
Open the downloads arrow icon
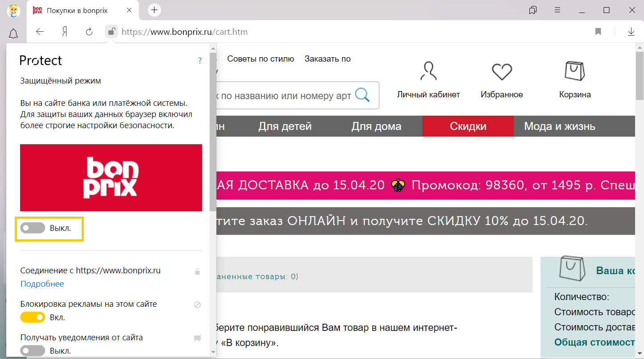click(x=631, y=32)
